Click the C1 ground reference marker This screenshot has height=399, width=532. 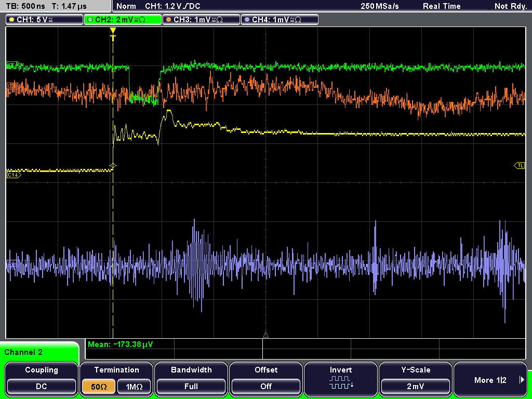[x=14, y=175]
